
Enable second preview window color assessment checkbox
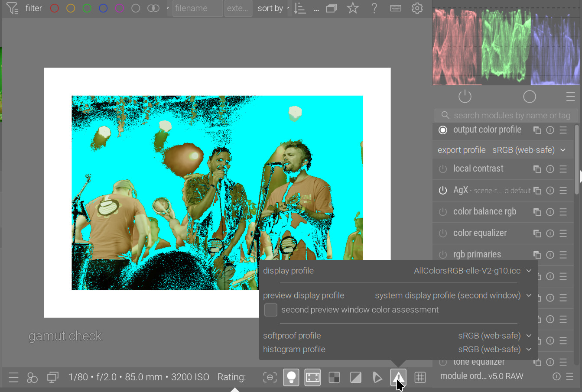tap(271, 310)
